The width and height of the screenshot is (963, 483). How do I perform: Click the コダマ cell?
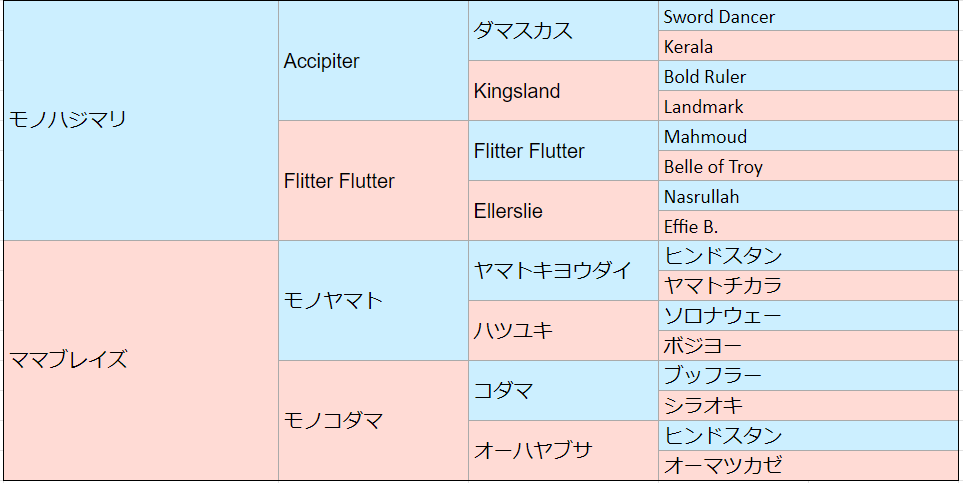pos(563,390)
